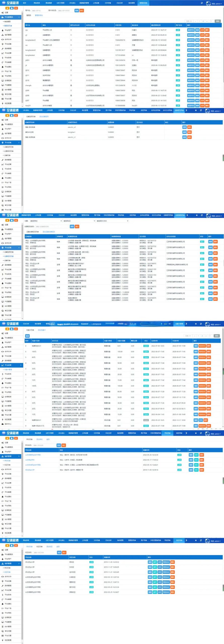
Task: Open the 添加学校 tab in the 学校列表 panel
Action: (x=40, y=439)
